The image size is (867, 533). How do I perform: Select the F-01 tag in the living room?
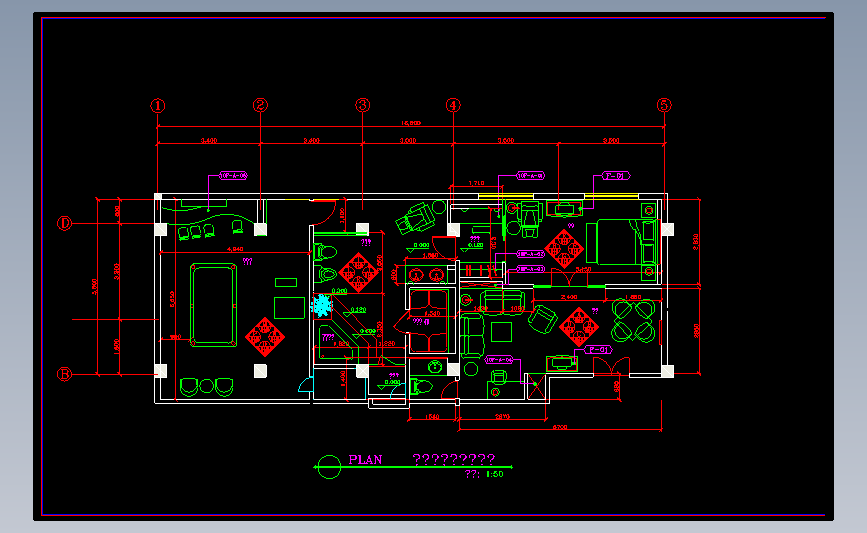pyautogui.click(x=598, y=350)
